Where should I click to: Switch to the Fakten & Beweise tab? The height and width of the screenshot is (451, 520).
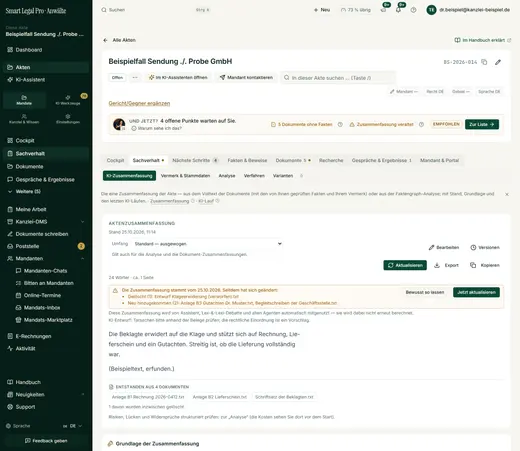(x=247, y=160)
